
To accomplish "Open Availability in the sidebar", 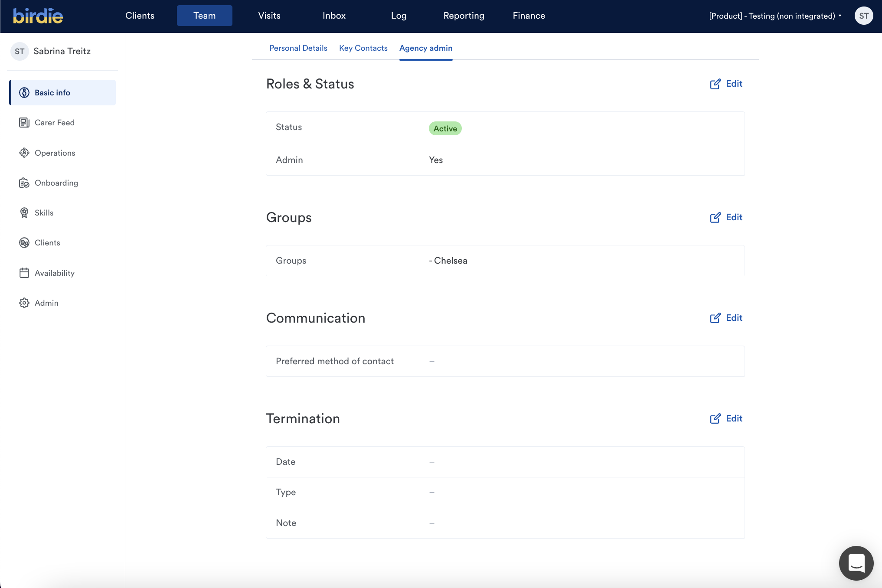I will pos(62,273).
